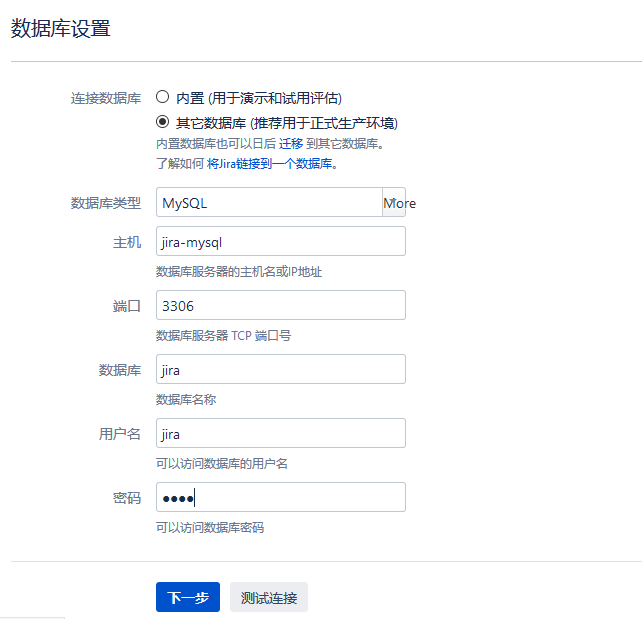Image resolution: width=642 pixels, height=619 pixels.
Task: Click the 测试连接 test connection button
Action: coord(269,597)
